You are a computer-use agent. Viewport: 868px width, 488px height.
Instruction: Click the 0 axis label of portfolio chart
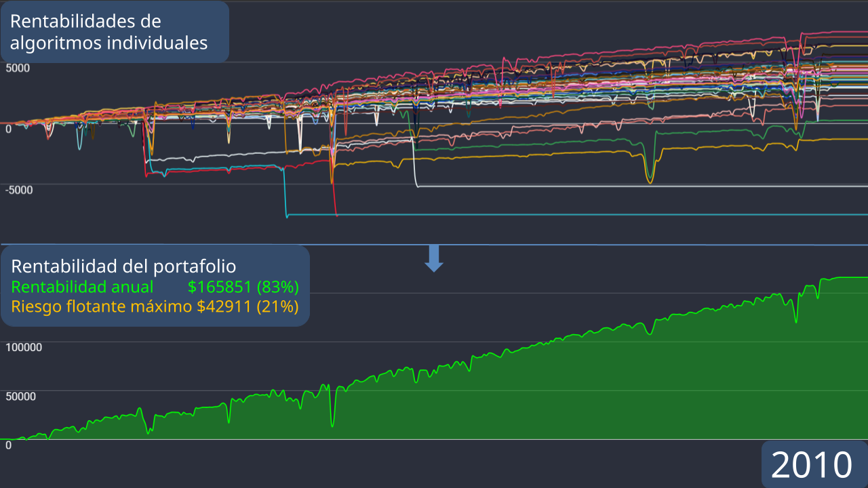[x=8, y=445]
